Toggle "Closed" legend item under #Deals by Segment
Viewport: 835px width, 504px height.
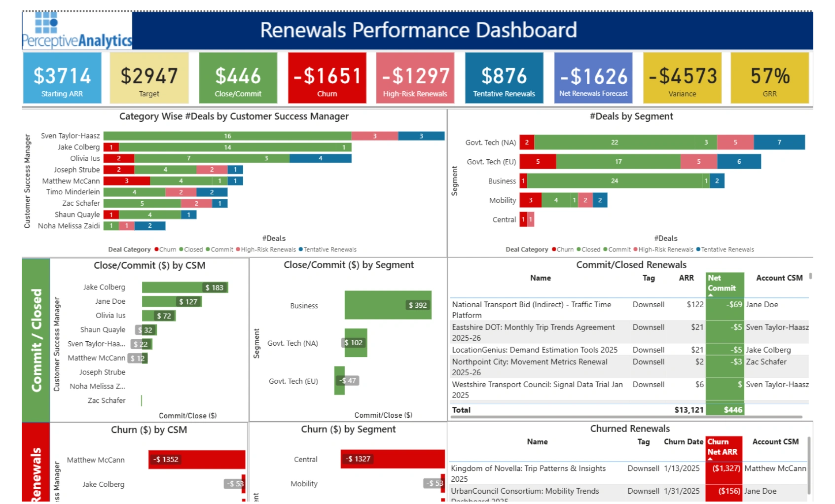(591, 249)
